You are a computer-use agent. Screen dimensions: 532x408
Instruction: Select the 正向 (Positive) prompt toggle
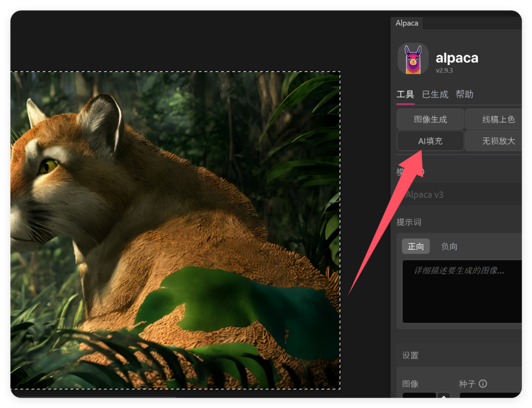[x=415, y=246]
